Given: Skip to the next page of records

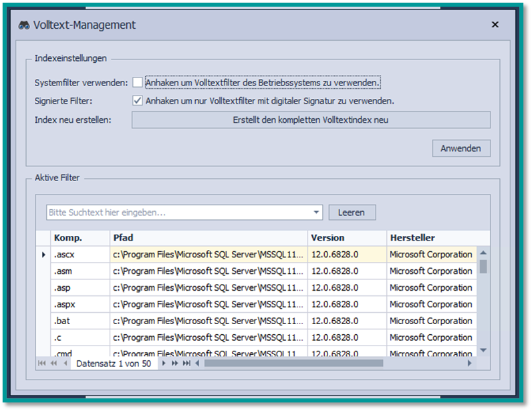Looking at the screenshot, I should pos(175,363).
